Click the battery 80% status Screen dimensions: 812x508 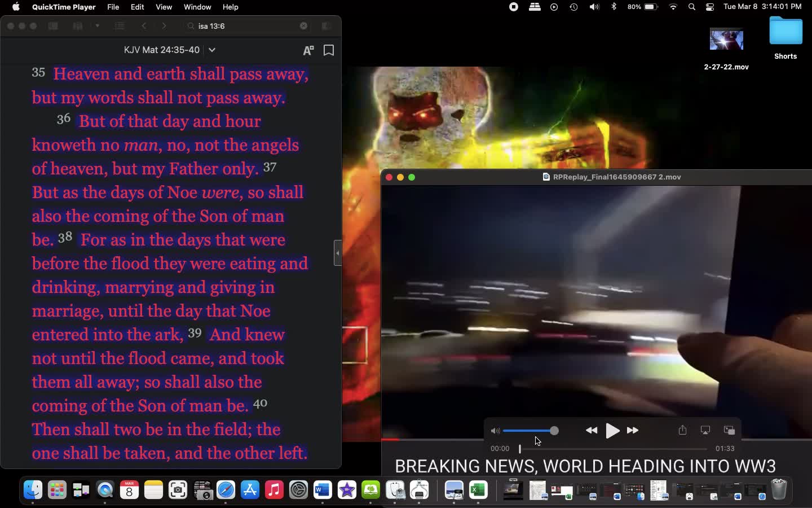[643, 7]
